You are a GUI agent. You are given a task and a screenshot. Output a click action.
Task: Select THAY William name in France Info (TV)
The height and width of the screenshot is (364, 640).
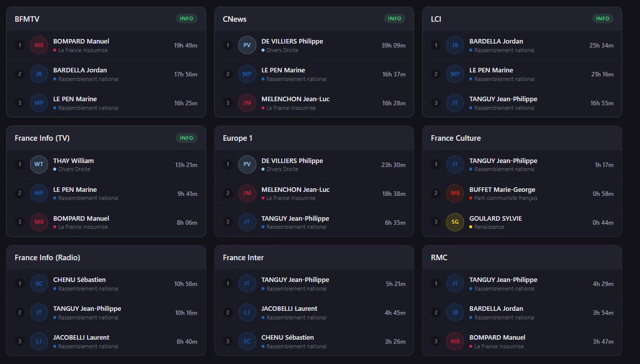(x=74, y=160)
